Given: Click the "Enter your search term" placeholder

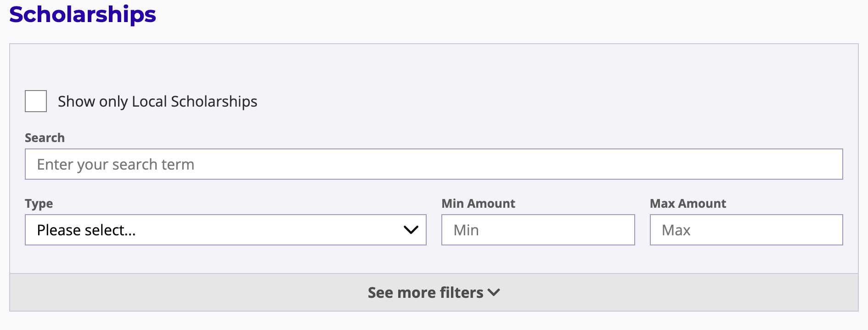Looking at the screenshot, I should (x=116, y=165).
